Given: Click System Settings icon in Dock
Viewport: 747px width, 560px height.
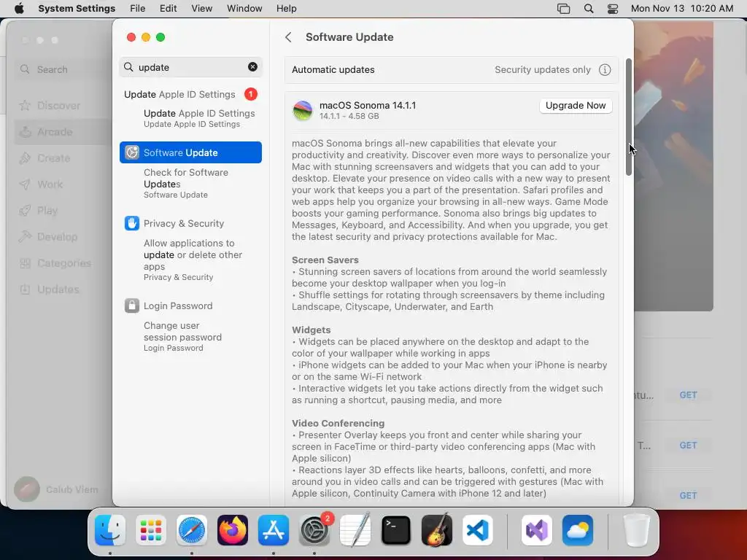Looking at the screenshot, I should coord(314,530).
